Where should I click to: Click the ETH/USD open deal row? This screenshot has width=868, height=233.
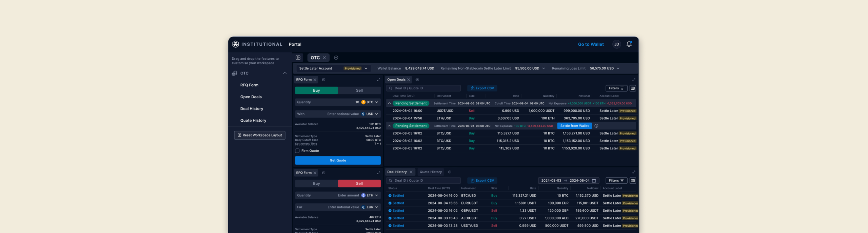(x=512, y=119)
